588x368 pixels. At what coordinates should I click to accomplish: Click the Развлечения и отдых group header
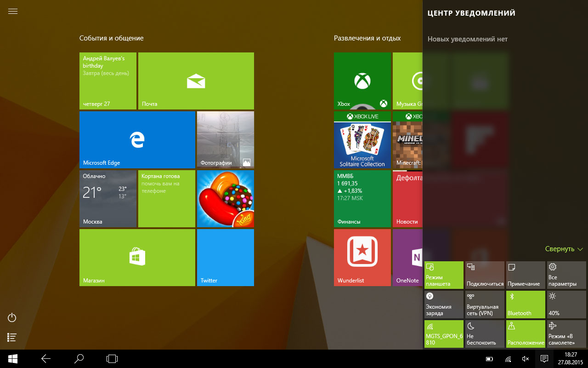367,38
